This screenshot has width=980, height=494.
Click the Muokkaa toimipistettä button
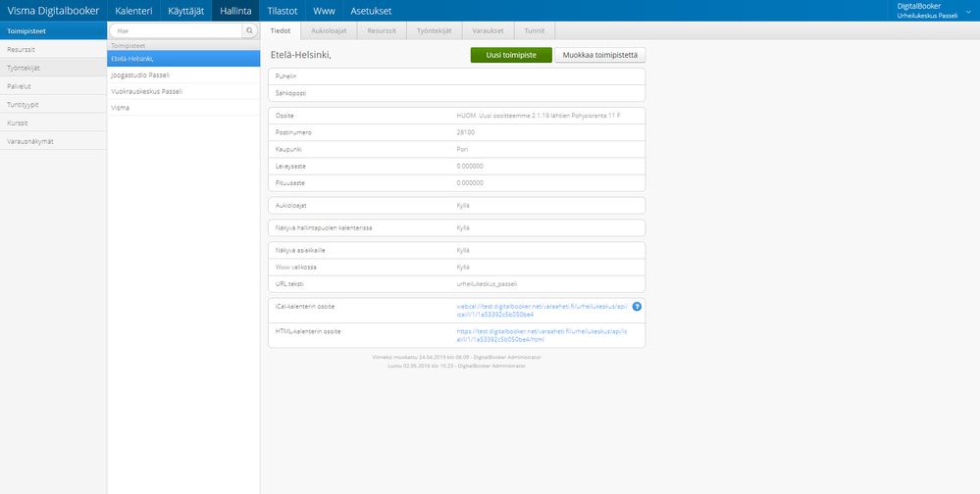[x=600, y=55]
